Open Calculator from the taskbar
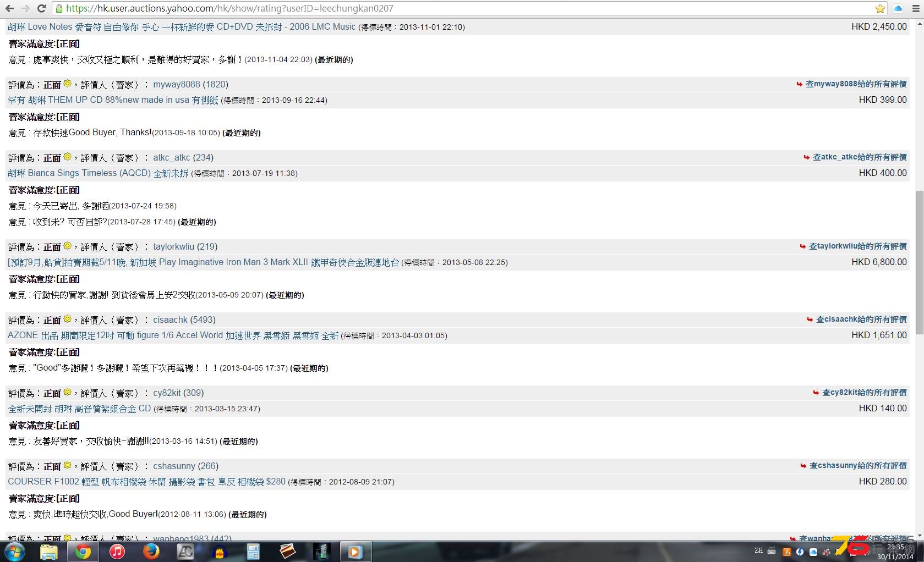This screenshot has width=924, height=562. coord(253,552)
